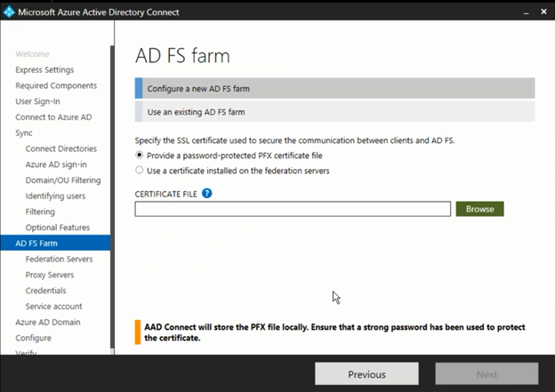Click the Next button
This screenshot has width=555, height=392.
pos(487,374)
